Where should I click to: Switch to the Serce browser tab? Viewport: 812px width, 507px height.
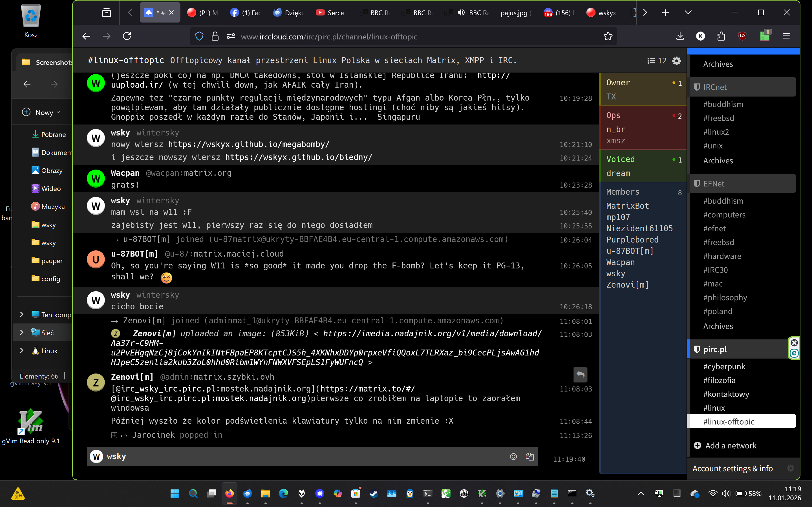[330, 13]
